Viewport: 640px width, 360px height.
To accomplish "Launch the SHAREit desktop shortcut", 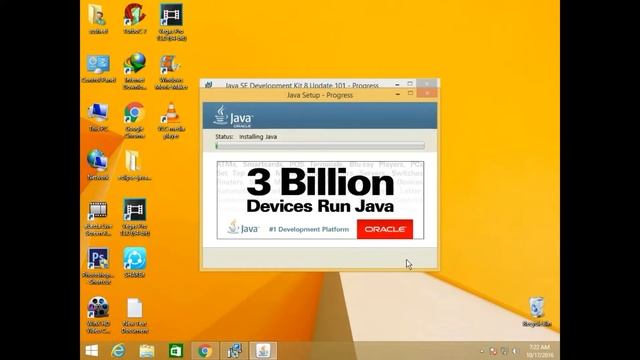I will point(135,262).
